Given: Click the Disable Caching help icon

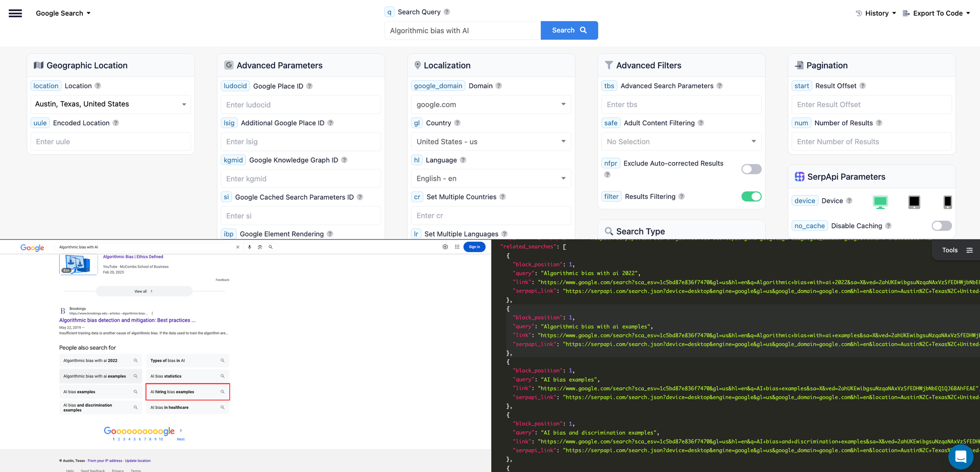Looking at the screenshot, I should tap(888, 226).
